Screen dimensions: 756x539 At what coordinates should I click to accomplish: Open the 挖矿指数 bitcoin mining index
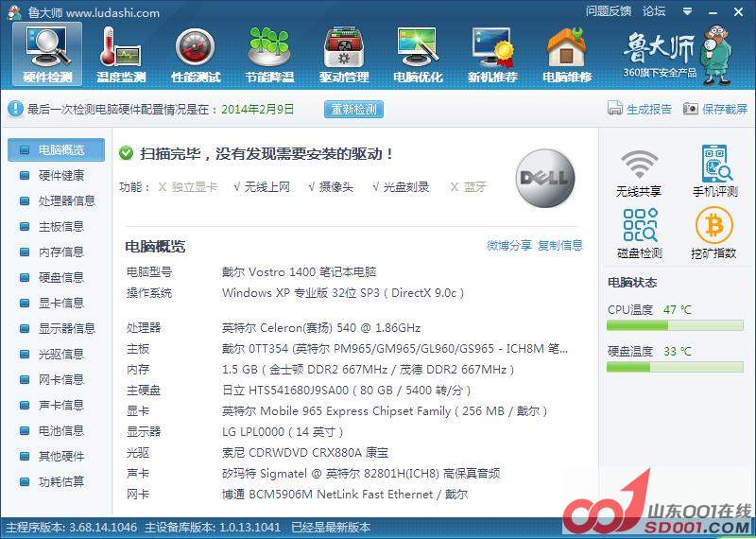(714, 234)
